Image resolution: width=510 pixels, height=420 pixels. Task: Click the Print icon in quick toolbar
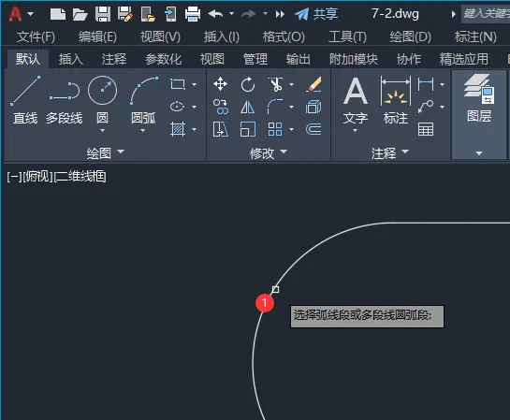click(193, 14)
